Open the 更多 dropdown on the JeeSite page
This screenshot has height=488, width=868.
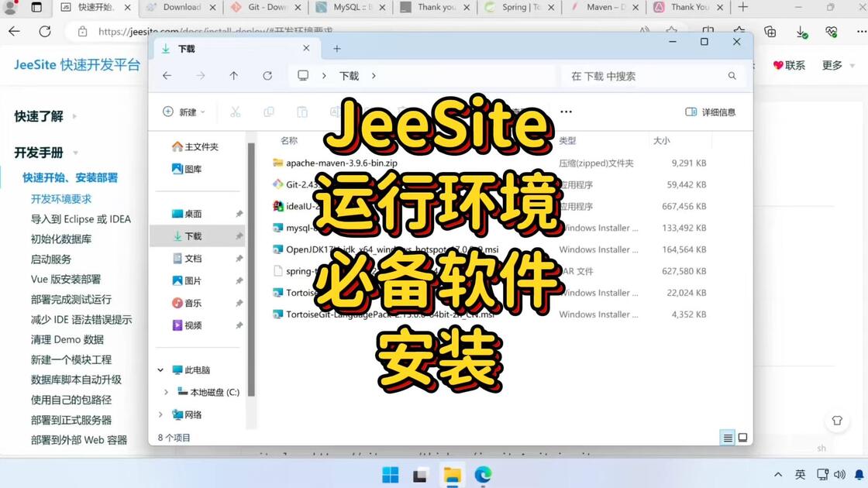838,65
